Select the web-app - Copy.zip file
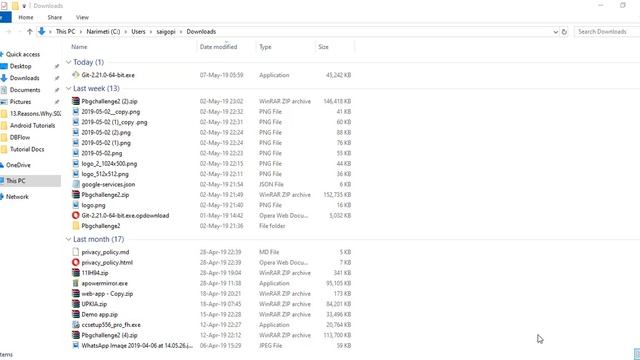This screenshot has height=360, width=640. pos(107,294)
